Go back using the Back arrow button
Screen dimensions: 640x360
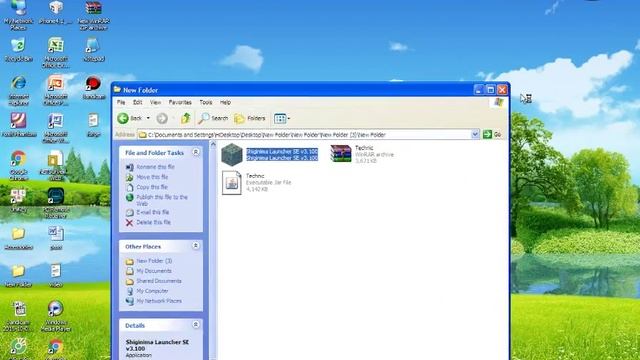[x=129, y=118]
